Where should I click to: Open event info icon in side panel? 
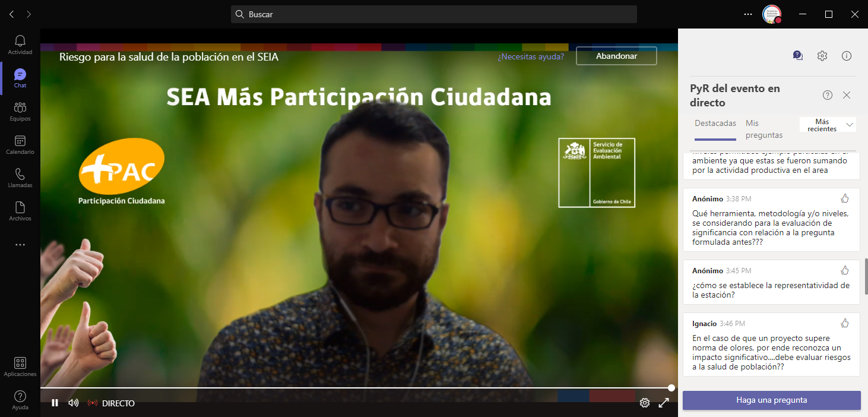(x=847, y=56)
